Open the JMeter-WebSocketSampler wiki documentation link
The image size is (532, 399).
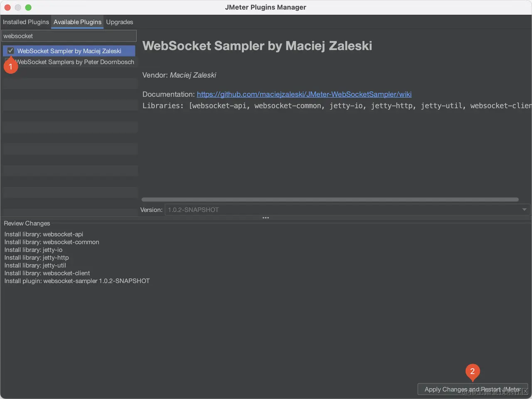[x=304, y=94]
